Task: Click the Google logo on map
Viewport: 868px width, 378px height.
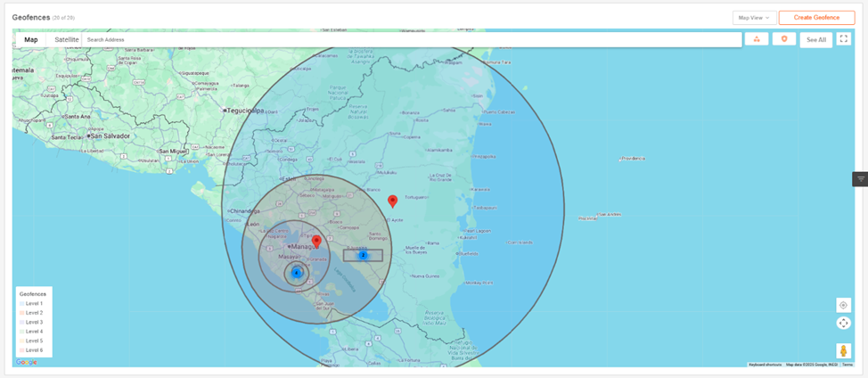Action: 27,362
